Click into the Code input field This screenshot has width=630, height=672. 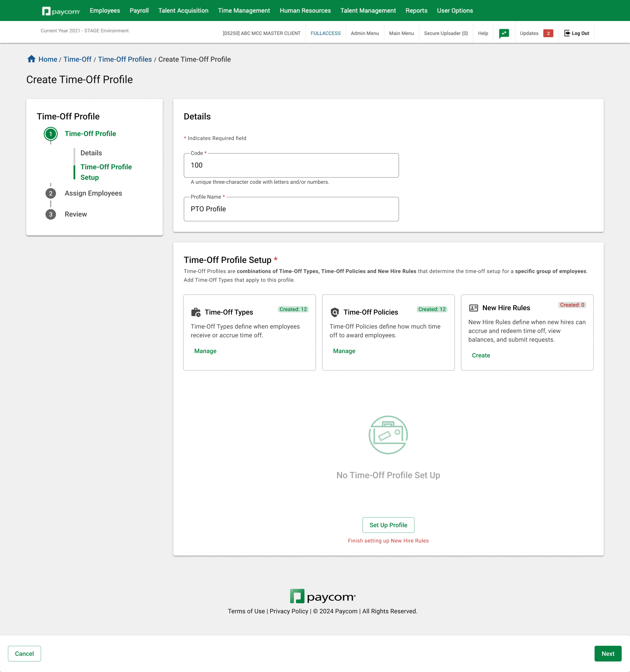[291, 165]
